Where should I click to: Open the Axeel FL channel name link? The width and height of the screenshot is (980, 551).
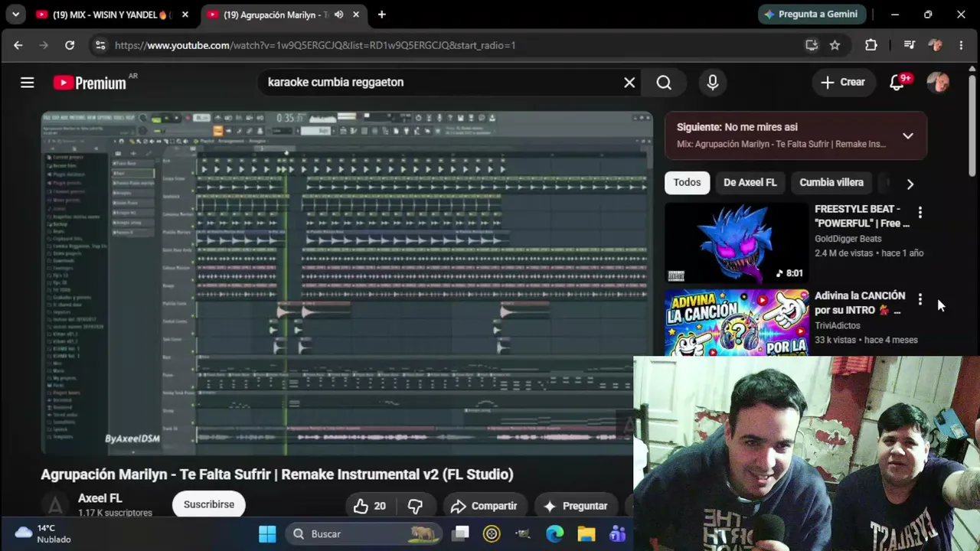[100, 498]
